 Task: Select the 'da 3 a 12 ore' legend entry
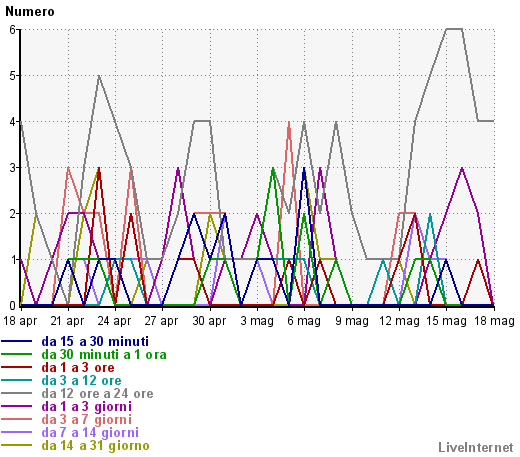click(81, 381)
